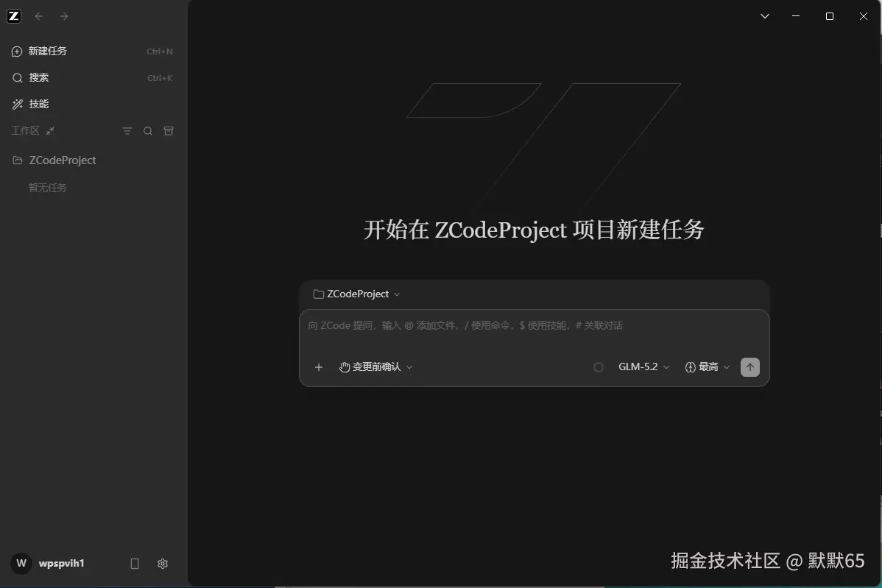The image size is (882, 588).
Task: Select ZCodeProject in the workspace list
Action: tap(93, 160)
